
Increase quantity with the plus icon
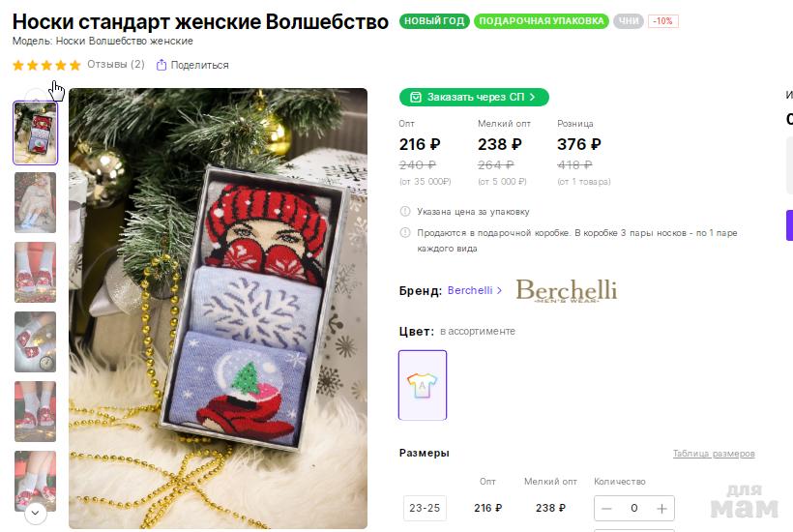click(661, 509)
